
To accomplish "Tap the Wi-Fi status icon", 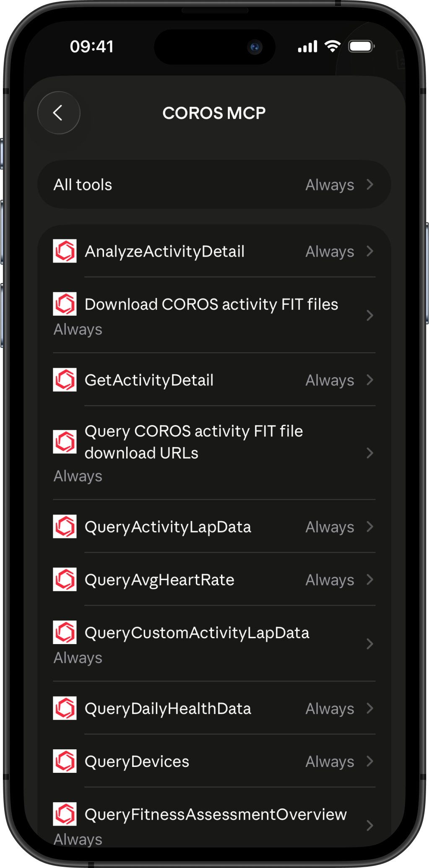I will 333,47.
